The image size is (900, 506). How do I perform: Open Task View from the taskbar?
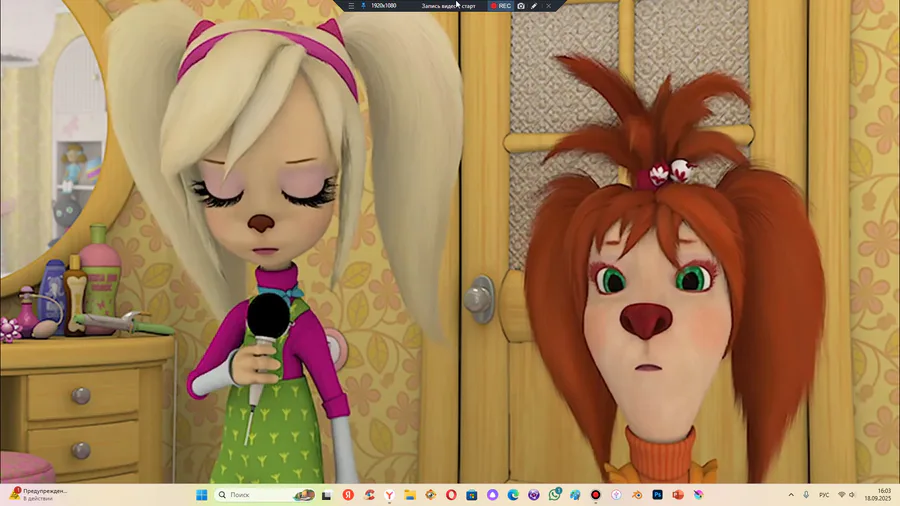coord(327,495)
